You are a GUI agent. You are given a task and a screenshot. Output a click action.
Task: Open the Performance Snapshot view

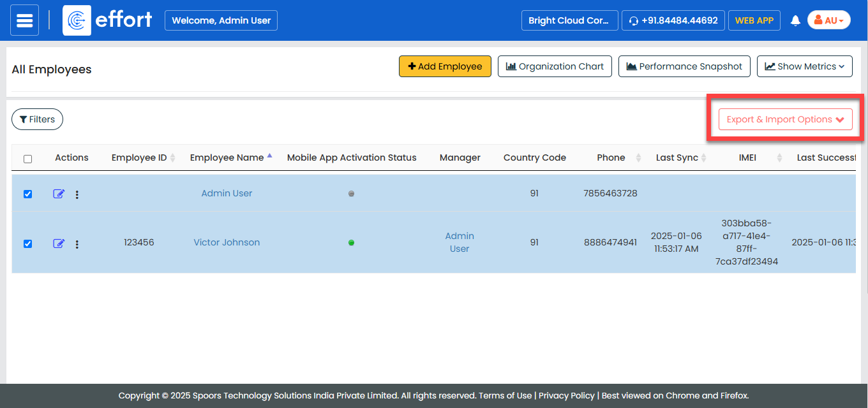[684, 66]
